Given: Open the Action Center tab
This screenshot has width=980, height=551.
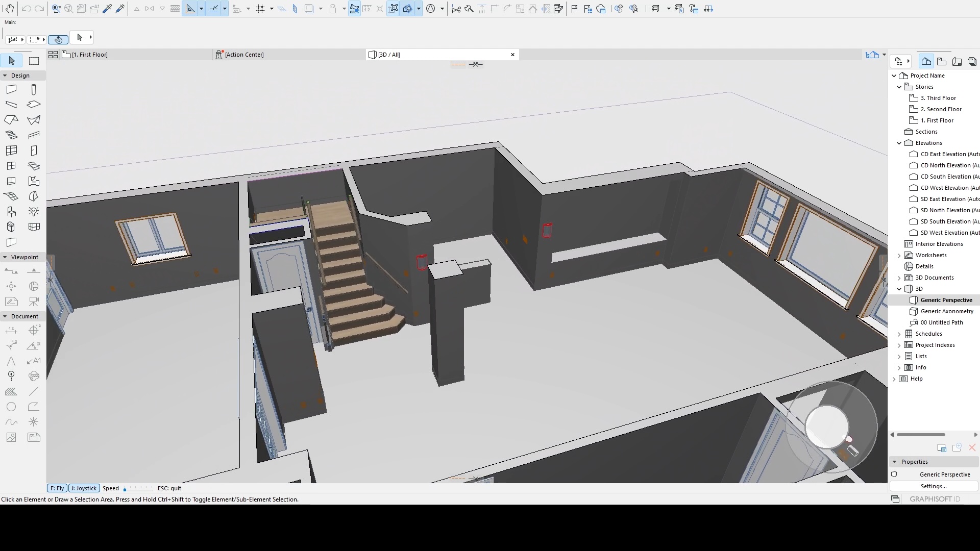Looking at the screenshot, I should 244,55.
